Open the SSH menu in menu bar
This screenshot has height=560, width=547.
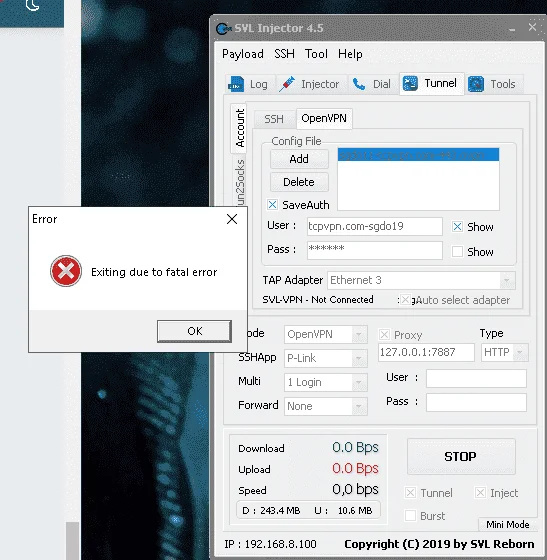click(x=284, y=54)
